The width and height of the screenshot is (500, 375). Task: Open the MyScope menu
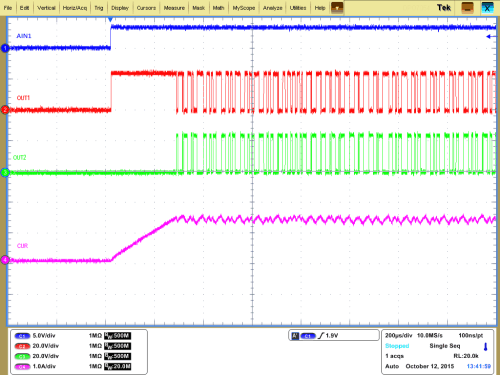click(x=244, y=8)
